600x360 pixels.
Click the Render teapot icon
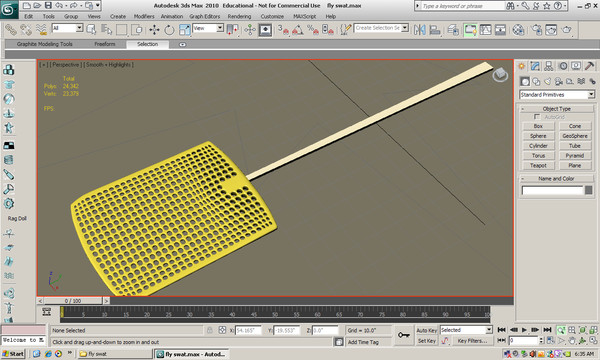click(x=567, y=29)
